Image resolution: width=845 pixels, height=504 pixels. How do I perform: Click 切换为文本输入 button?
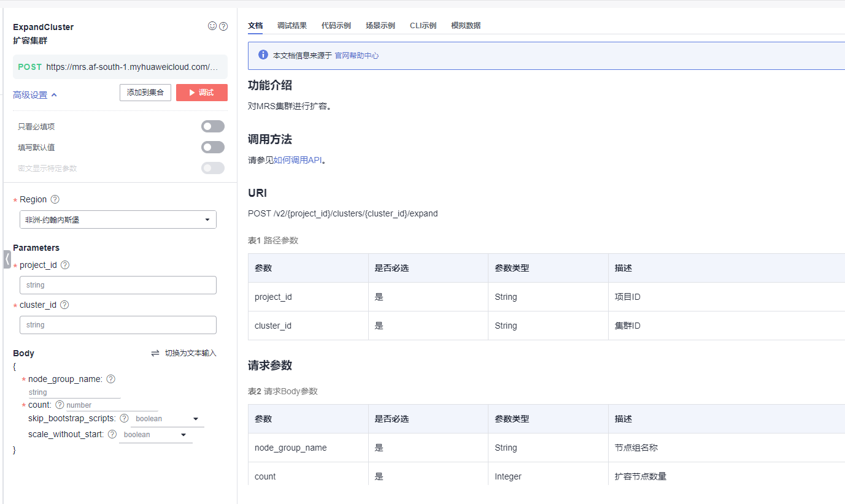pos(184,353)
